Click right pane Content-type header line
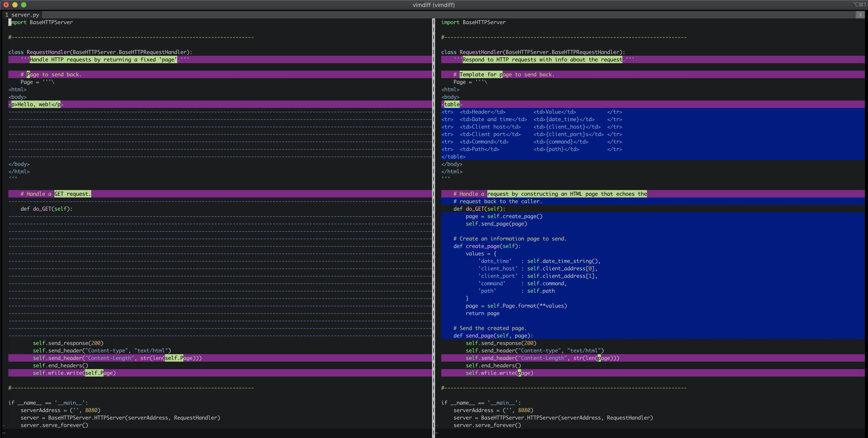The width and height of the screenshot is (868, 438). (x=535, y=351)
